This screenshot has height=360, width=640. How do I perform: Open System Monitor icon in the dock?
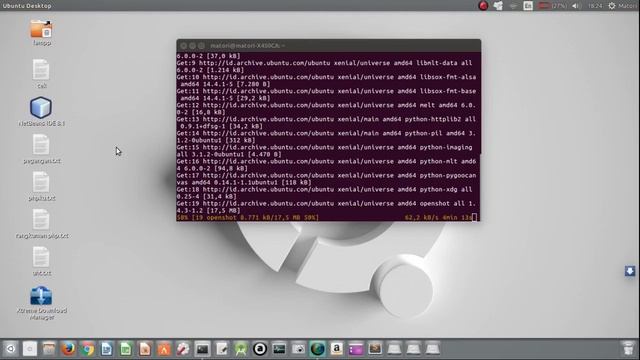279,349
